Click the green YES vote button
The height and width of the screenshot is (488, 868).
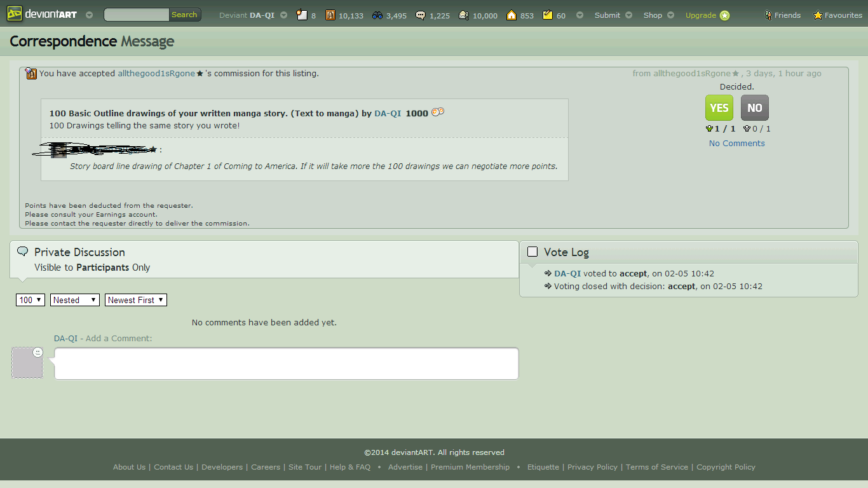click(719, 108)
